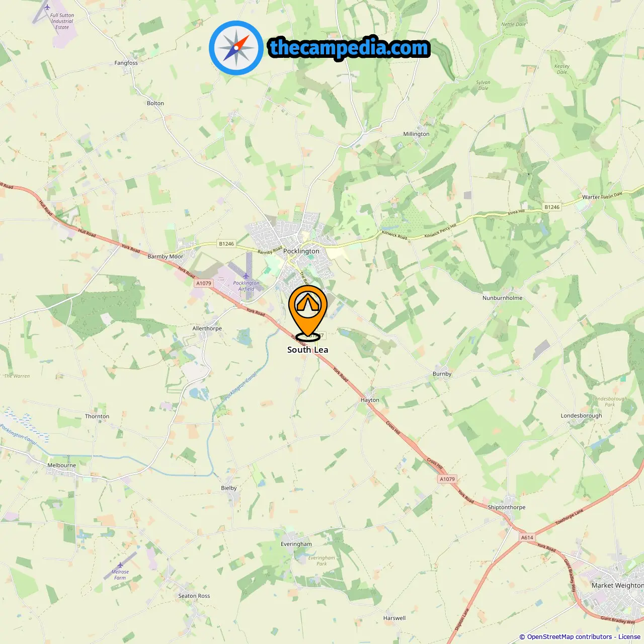Image resolution: width=644 pixels, height=644 pixels.
Task: Open the OpenStreetMap contributors link
Action: point(567,636)
